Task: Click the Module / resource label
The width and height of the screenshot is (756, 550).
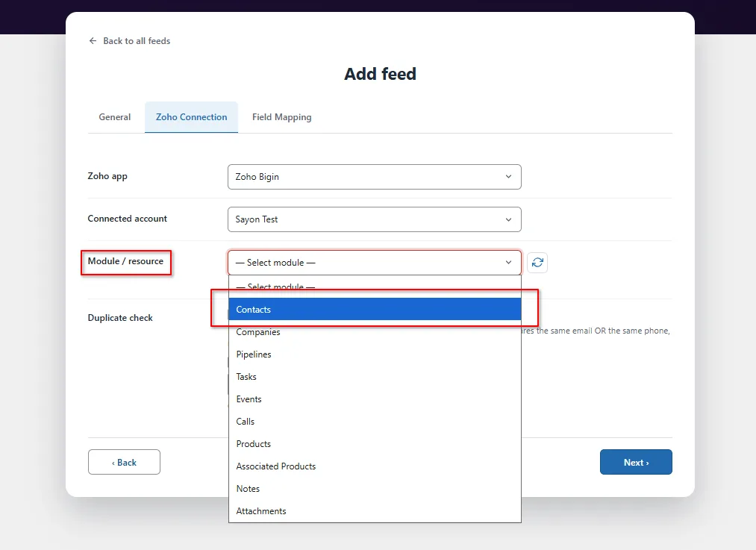Action: click(x=126, y=261)
